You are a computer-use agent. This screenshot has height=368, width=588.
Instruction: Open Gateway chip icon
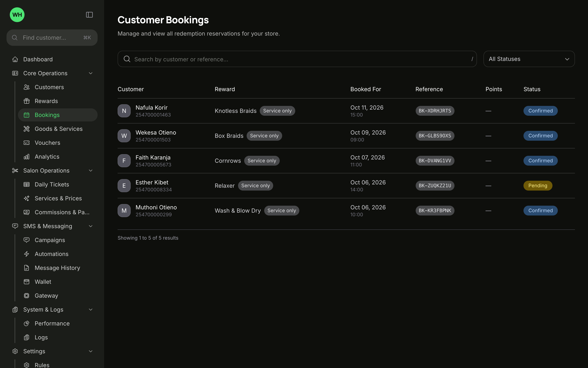point(27,295)
